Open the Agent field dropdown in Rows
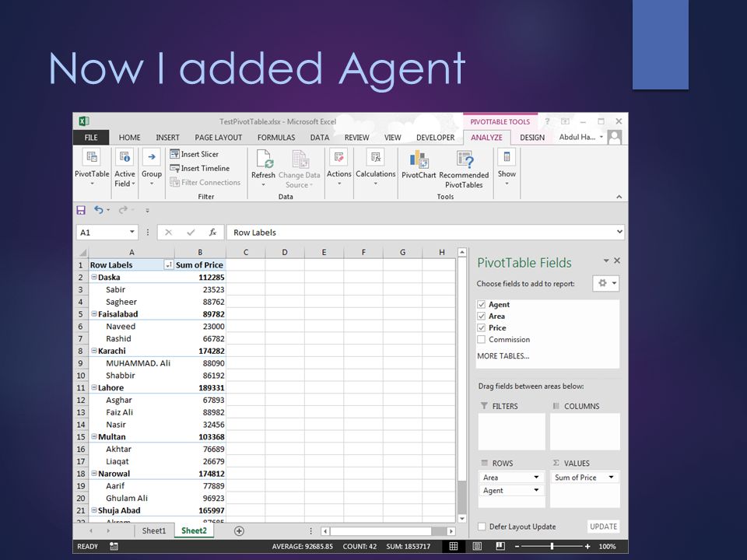Viewport: 747px width, 560px height. [536, 490]
